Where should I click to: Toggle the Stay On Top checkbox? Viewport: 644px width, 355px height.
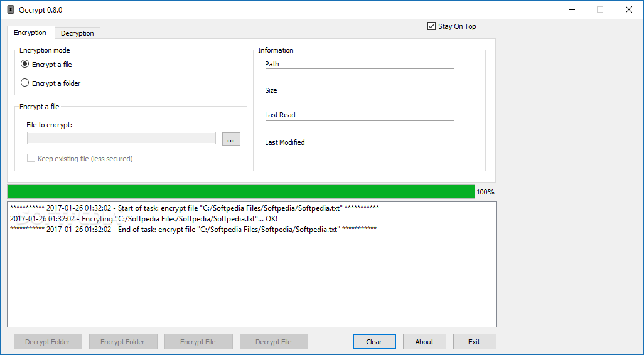tap(451, 26)
